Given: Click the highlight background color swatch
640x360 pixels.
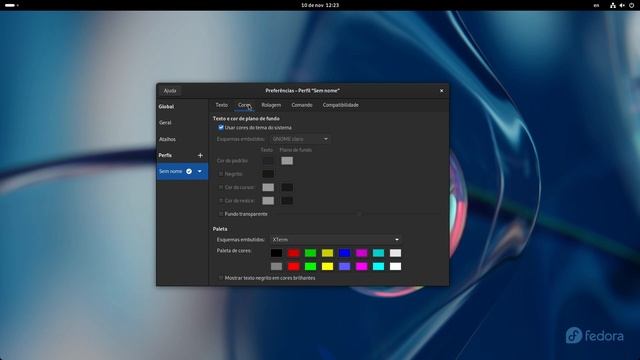Looking at the screenshot, I should click(287, 201).
